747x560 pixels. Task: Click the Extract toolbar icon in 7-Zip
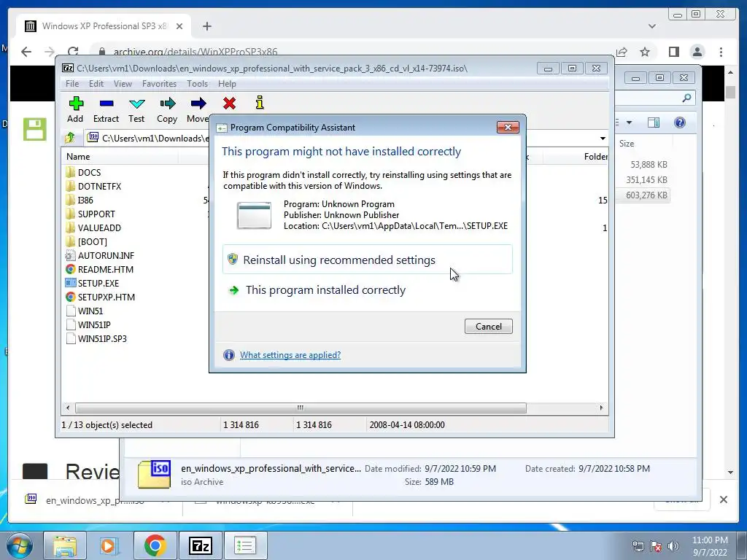107,104
